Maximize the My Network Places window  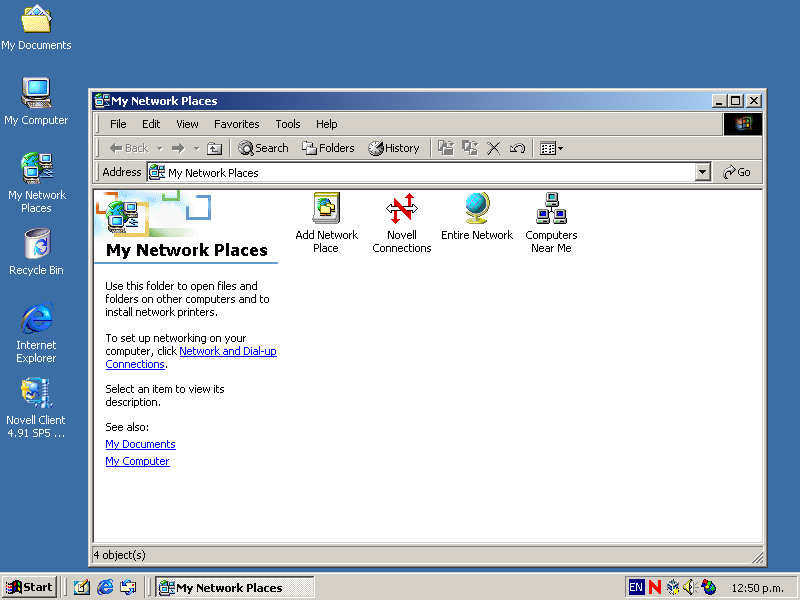point(735,101)
